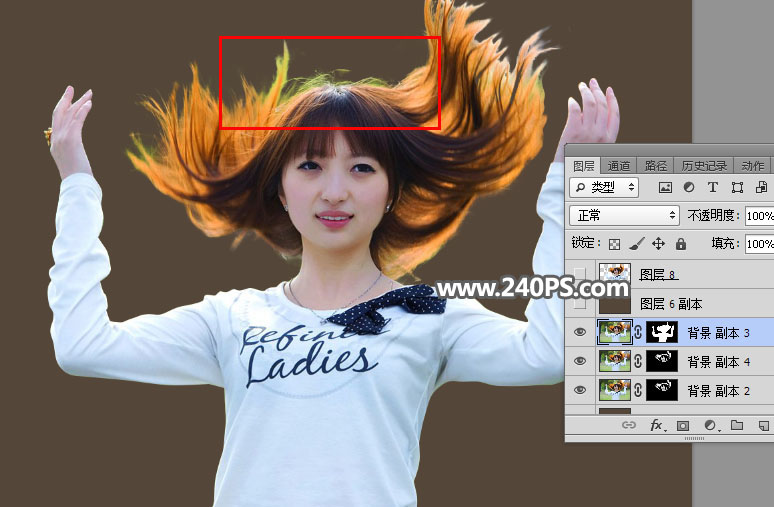Toggle lock all padlock icon

tap(681, 243)
